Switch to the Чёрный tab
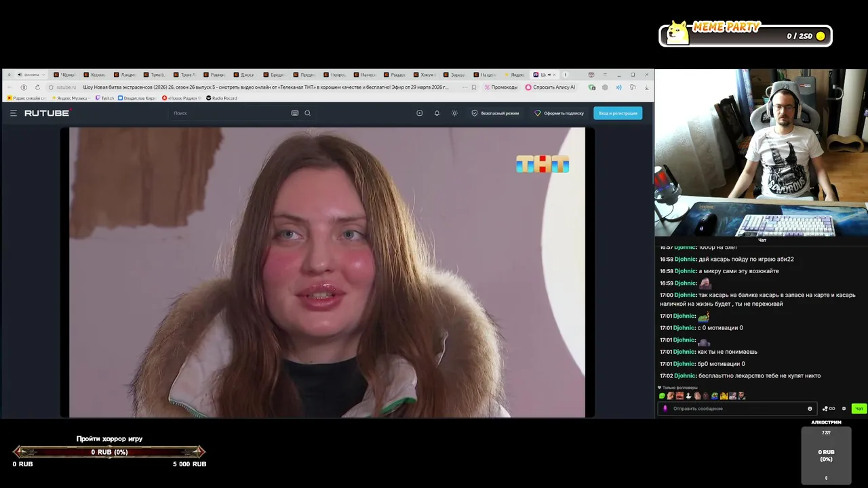Image resolution: width=868 pixels, height=488 pixels. click(x=65, y=75)
